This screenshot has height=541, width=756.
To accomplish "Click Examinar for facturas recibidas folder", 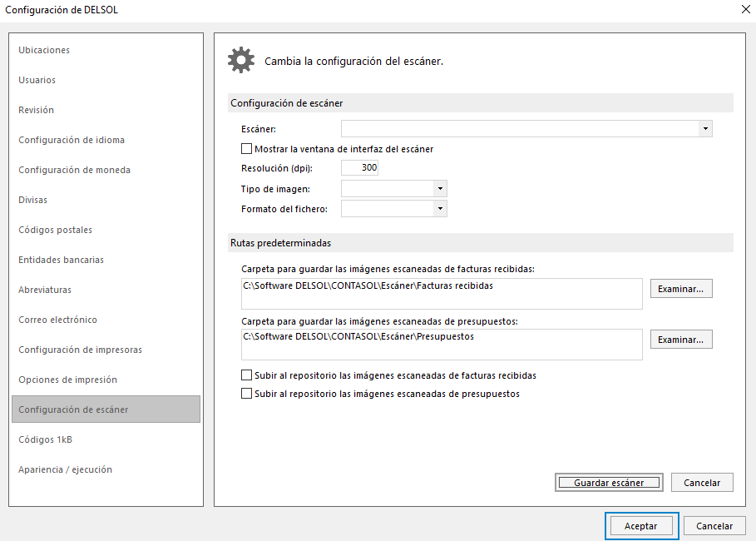I will 681,289.
